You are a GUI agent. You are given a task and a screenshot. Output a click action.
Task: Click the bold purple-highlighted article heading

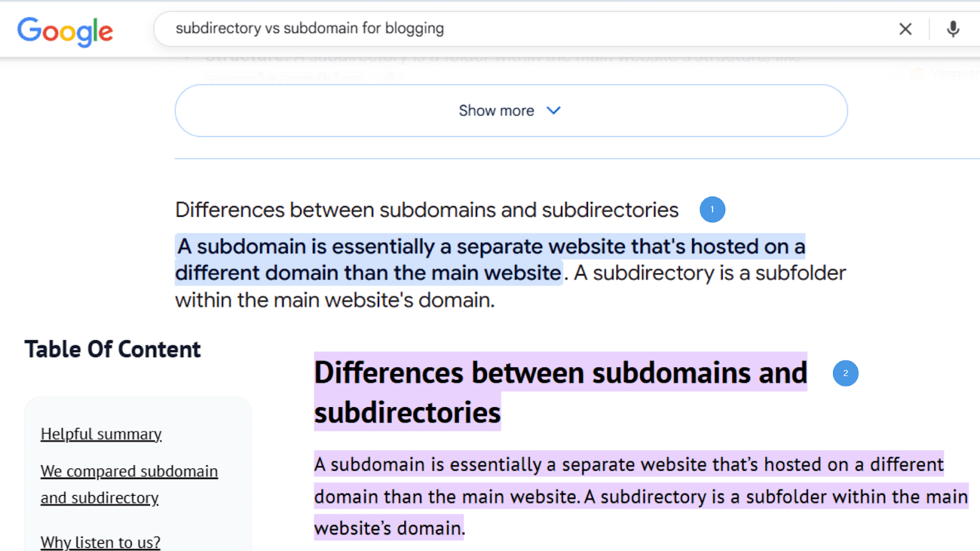pyautogui.click(x=560, y=373)
